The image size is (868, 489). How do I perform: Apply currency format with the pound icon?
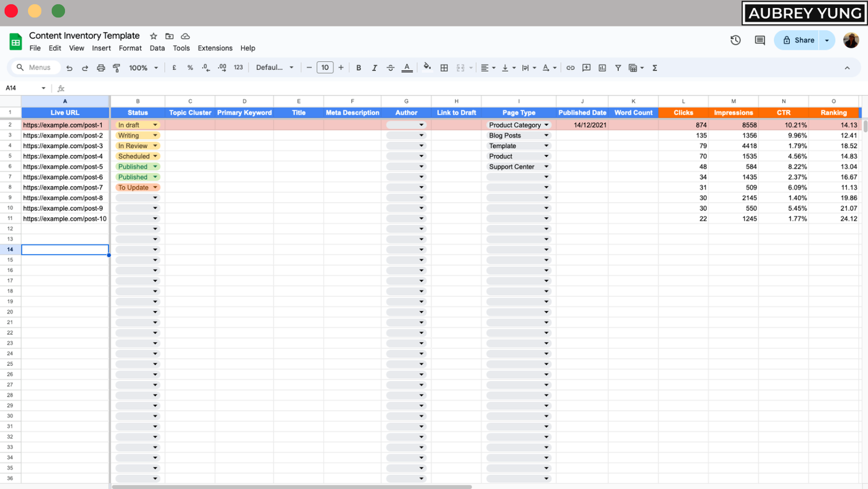[174, 68]
